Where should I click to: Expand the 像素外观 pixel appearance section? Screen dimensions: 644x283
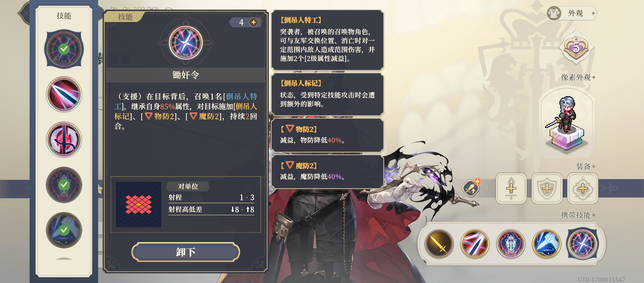pos(578,77)
